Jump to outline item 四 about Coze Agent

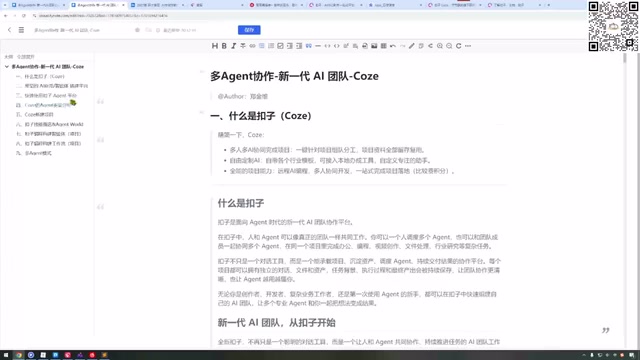tap(43, 105)
